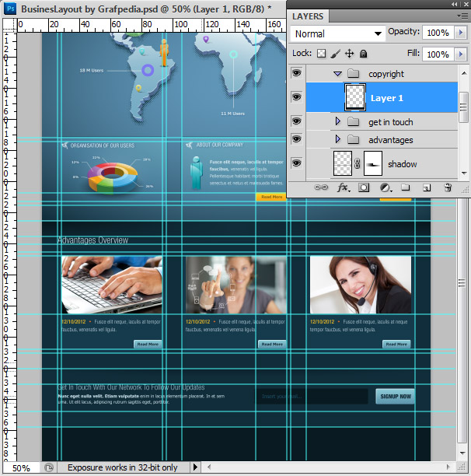The image size is (471, 476).
Task: Click the email insert field in canvas
Action: pyautogui.click(x=312, y=396)
